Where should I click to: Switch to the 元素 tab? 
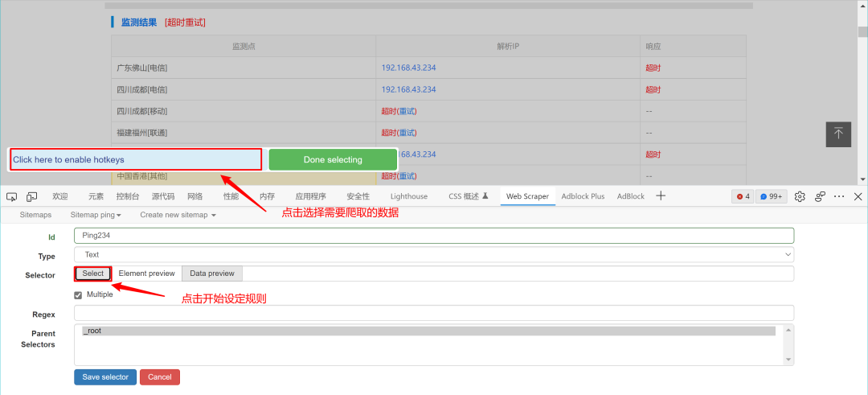coord(96,196)
